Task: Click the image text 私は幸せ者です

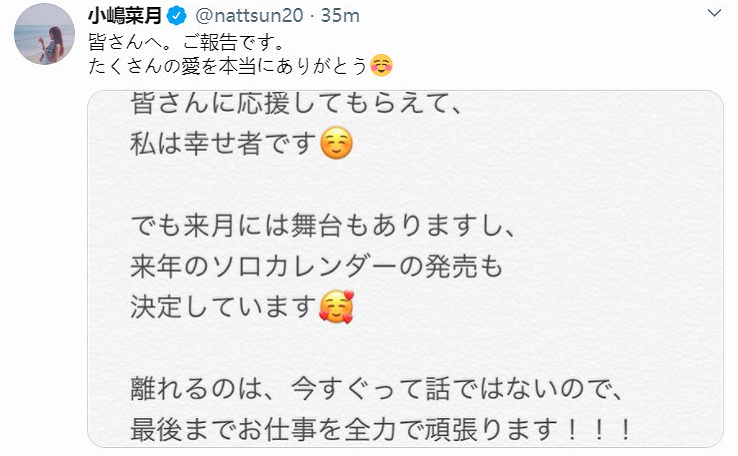Action: (x=222, y=148)
